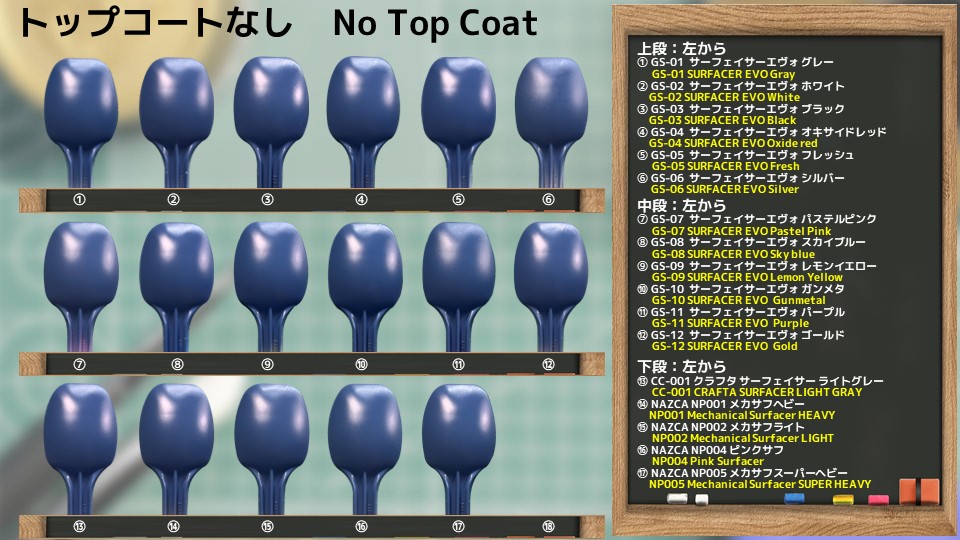Select the spoon numbered ① on top shelf
960x540 pixels.
point(81,122)
